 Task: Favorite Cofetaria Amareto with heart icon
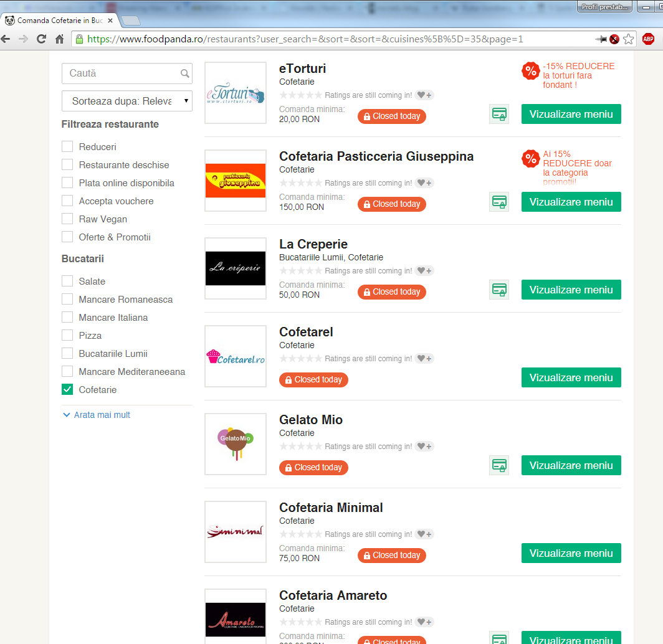tap(424, 622)
